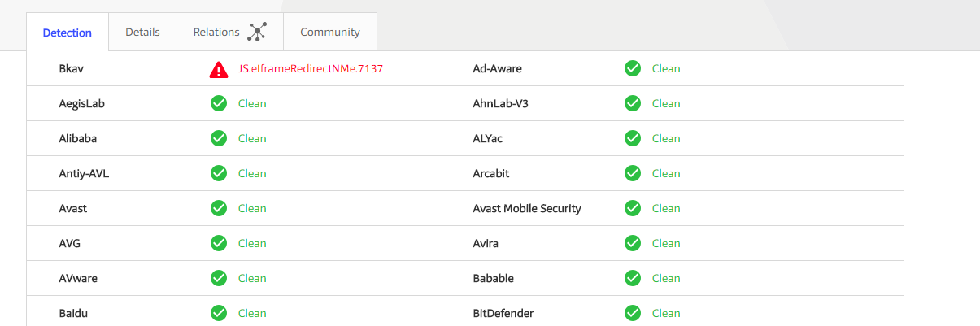Click green checkmark icon for Arcabit
This screenshot has height=326, width=980.
[633, 173]
